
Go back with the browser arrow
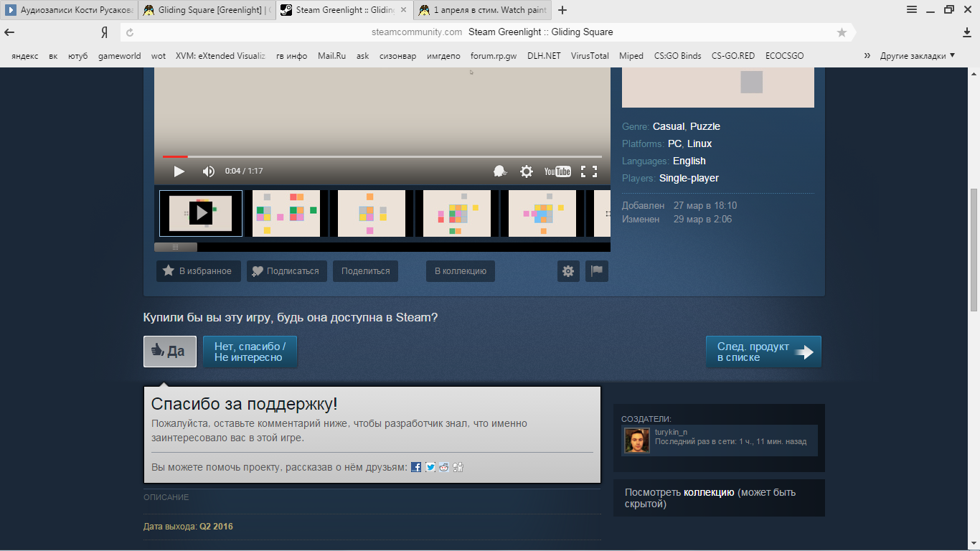pyautogui.click(x=9, y=32)
